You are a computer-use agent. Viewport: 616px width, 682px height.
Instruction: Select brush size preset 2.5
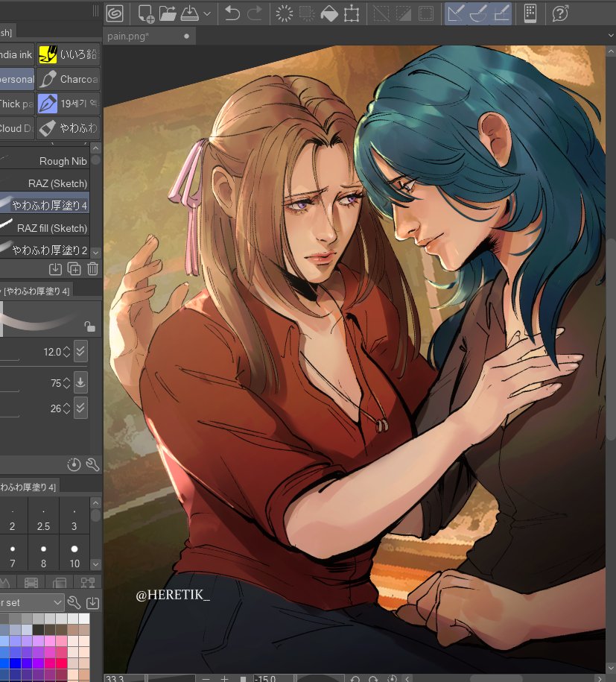point(43,517)
